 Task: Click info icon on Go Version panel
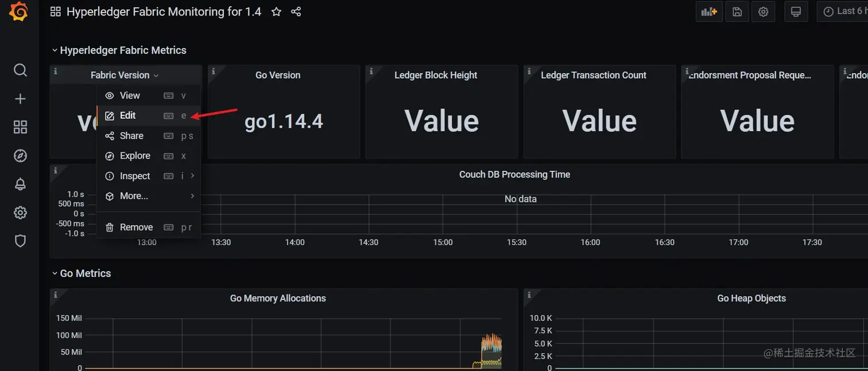pyautogui.click(x=214, y=71)
